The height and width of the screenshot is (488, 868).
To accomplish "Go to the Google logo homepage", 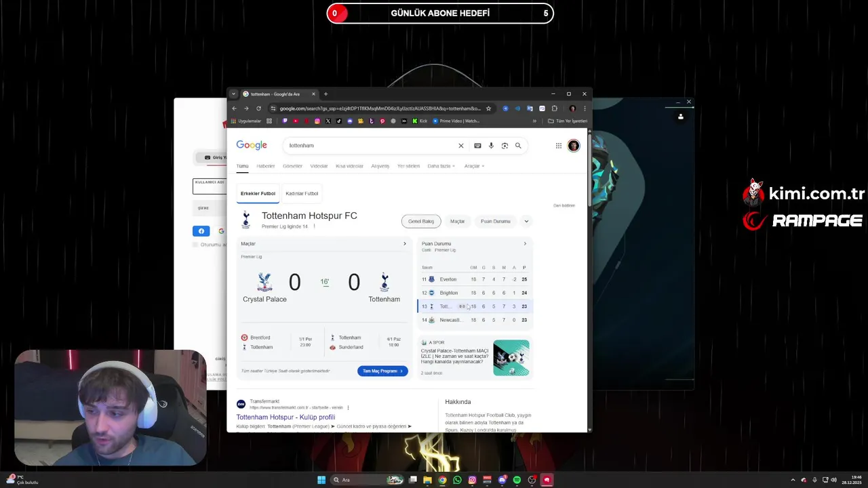I will (x=252, y=145).
